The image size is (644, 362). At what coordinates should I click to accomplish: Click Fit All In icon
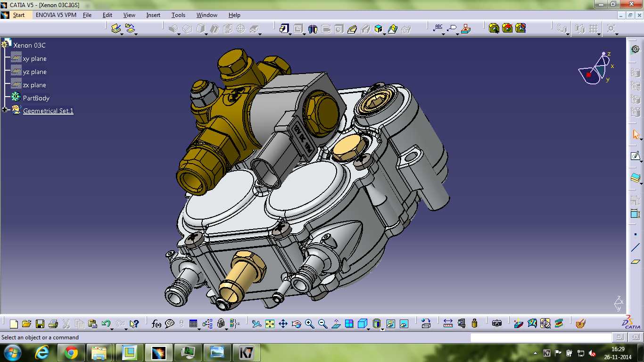coord(270,324)
